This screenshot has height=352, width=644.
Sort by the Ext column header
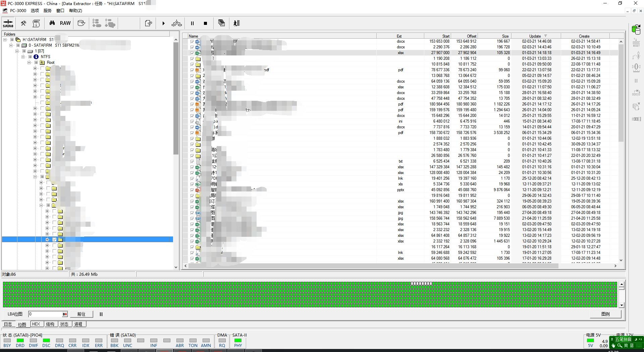[400, 36]
